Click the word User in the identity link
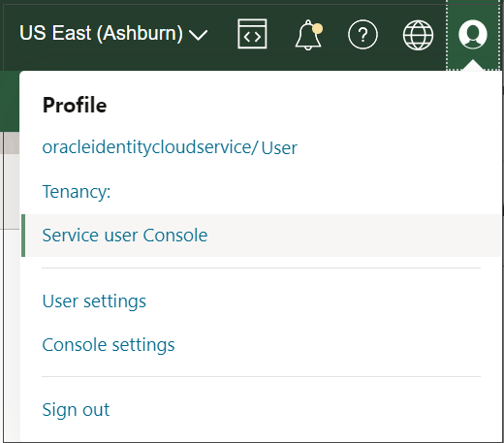Viewport: 504px width, 443px height. click(x=279, y=148)
